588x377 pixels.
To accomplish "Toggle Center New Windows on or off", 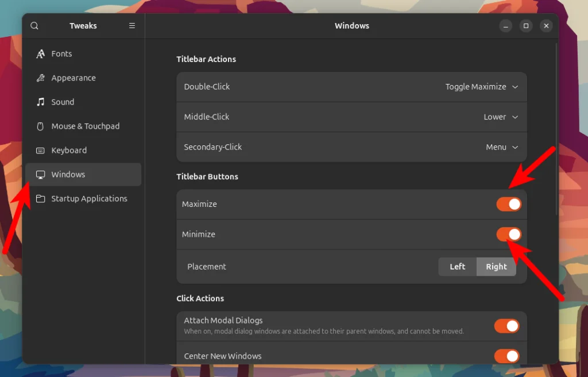I will [x=506, y=356].
